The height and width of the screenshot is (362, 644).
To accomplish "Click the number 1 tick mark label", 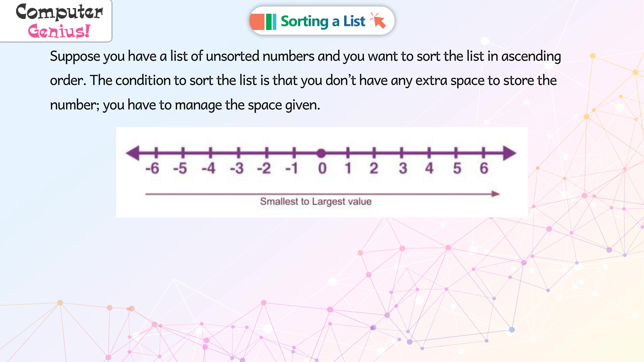I will (x=348, y=168).
